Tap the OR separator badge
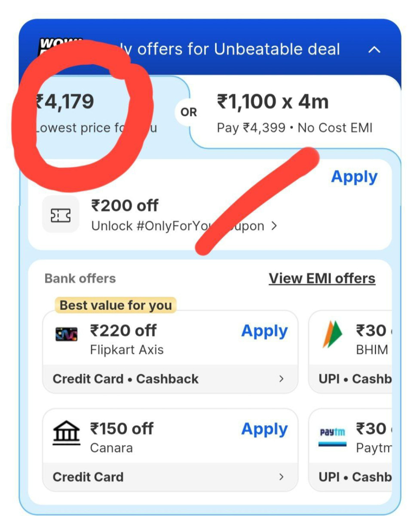The height and width of the screenshot is (516, 420). coord(188,113)
